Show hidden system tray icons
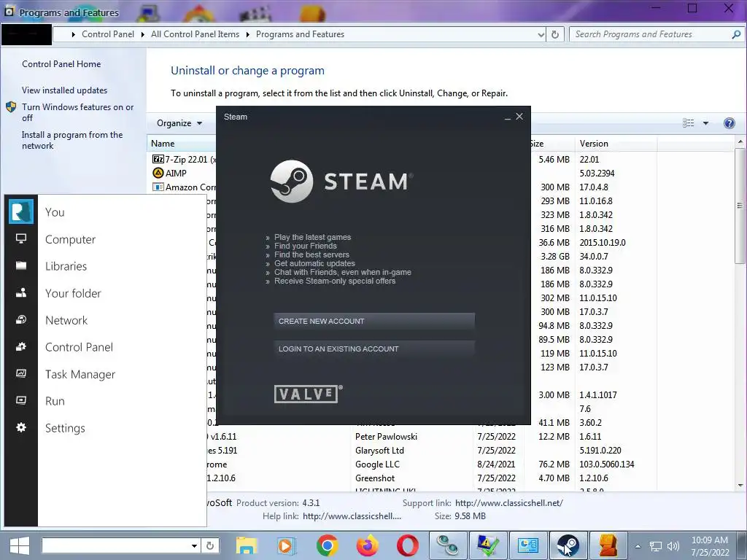The height and width of the screenshot is (560, 747). click(638, 546)
